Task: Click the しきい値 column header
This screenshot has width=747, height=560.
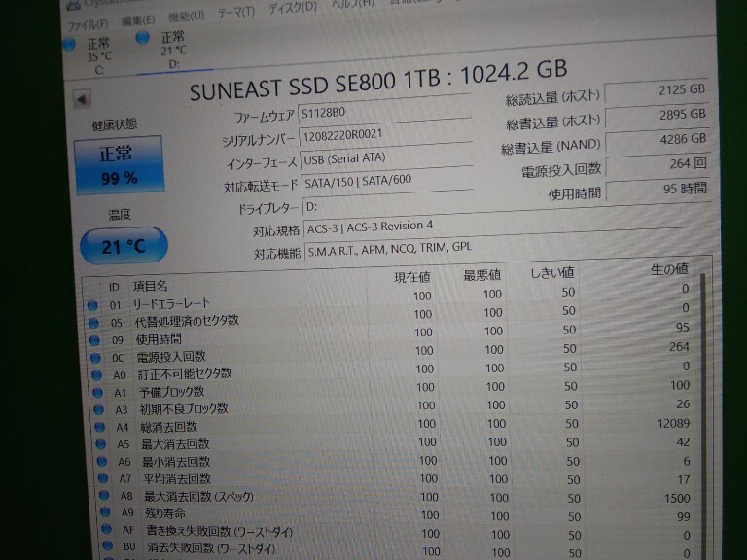Action: pyautogui.click(x=552, y=272)
